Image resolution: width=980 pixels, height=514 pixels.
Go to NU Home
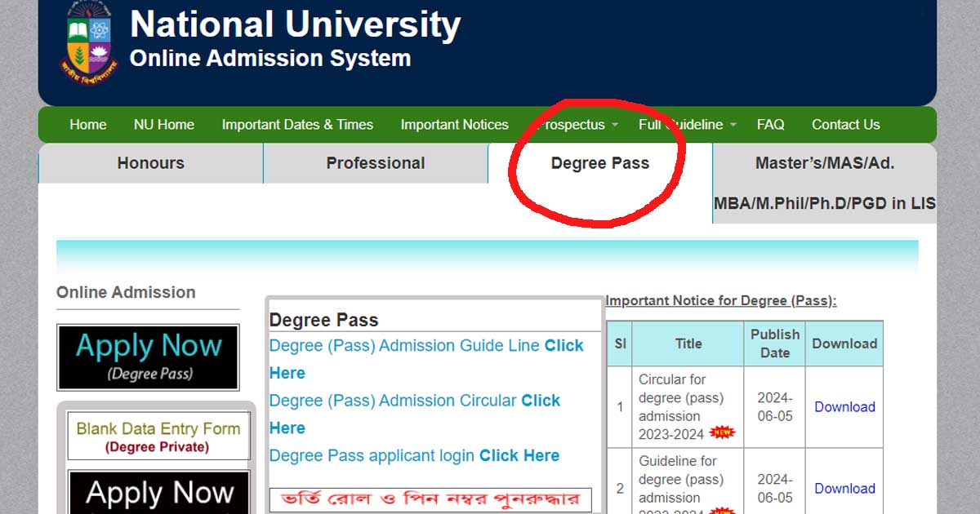(x=164, y=125)
